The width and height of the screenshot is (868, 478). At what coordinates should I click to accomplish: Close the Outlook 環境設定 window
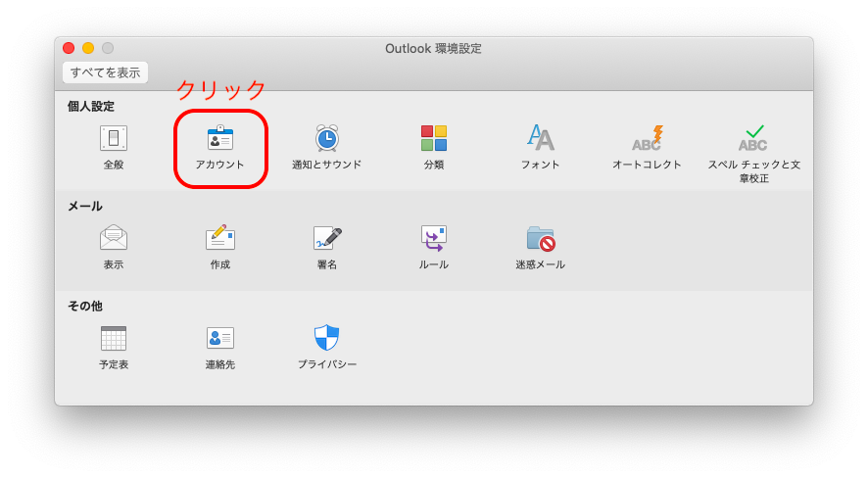click(x=69, y=48)
